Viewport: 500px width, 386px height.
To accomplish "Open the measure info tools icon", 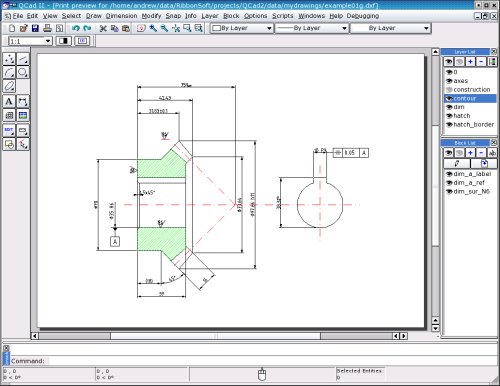I will (x=23, y=130).
